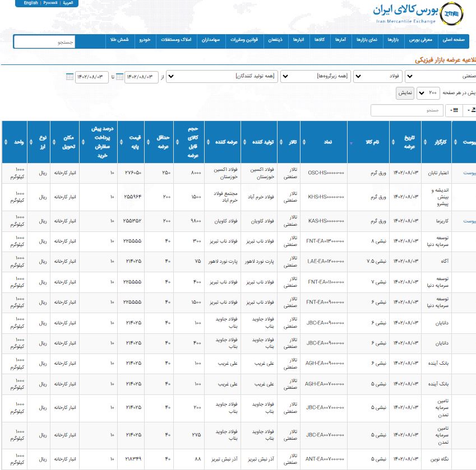This screenshot has height=470, width=476.
Task: Sort by تولید کننده column arrows
Action: coord(244,142)
